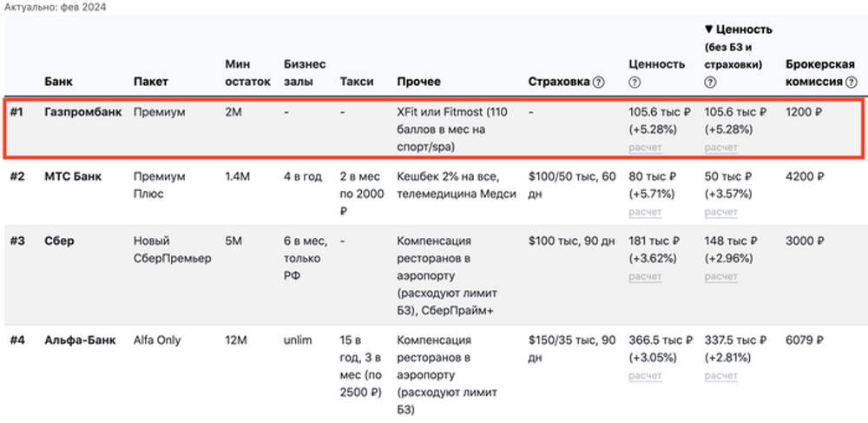
Task: Open 'расчет' link under Альфа-Банк 366.5 тыс ₽
Action: click(645, 375)
